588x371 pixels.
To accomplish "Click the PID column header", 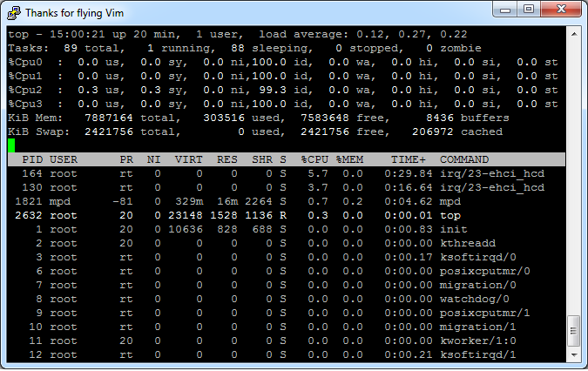I will tap(32, 159).
